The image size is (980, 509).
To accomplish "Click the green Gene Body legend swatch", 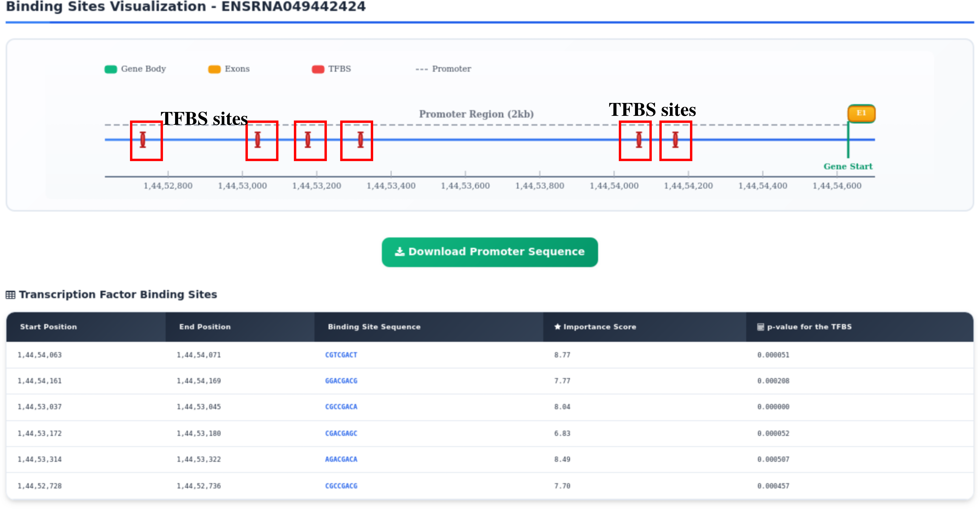I will coord(111,69).
